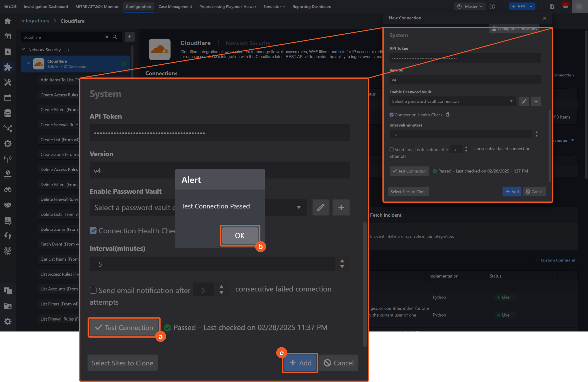This screenshot has width=588, height=382.
Task: Open the info circle icon in the top bar
Action: [492, 7]
